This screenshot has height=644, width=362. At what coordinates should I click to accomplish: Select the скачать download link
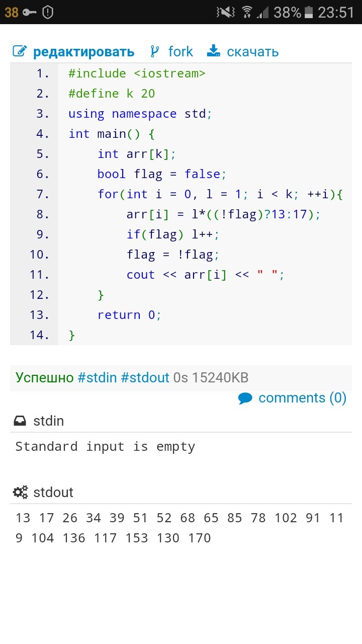point(252,52)
